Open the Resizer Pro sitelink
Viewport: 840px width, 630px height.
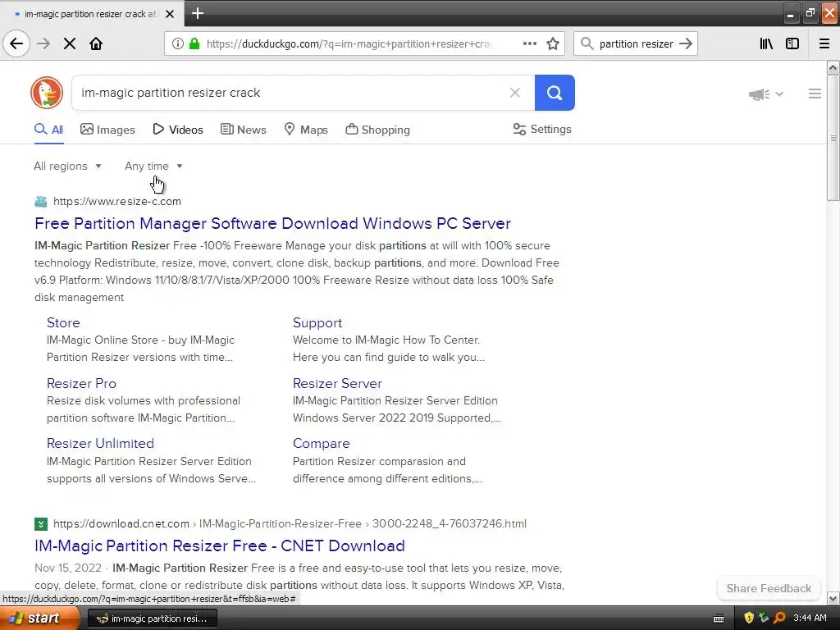click(81, 384)
